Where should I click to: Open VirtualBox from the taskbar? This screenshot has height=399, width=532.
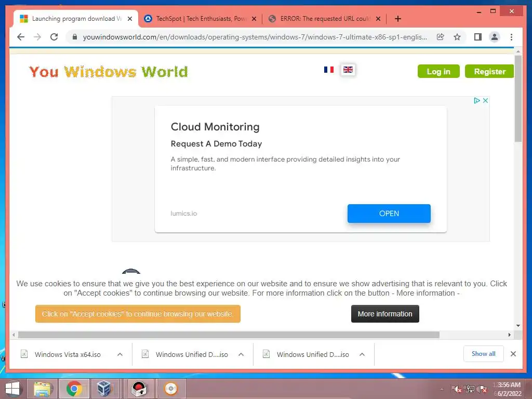click(104, 389)
